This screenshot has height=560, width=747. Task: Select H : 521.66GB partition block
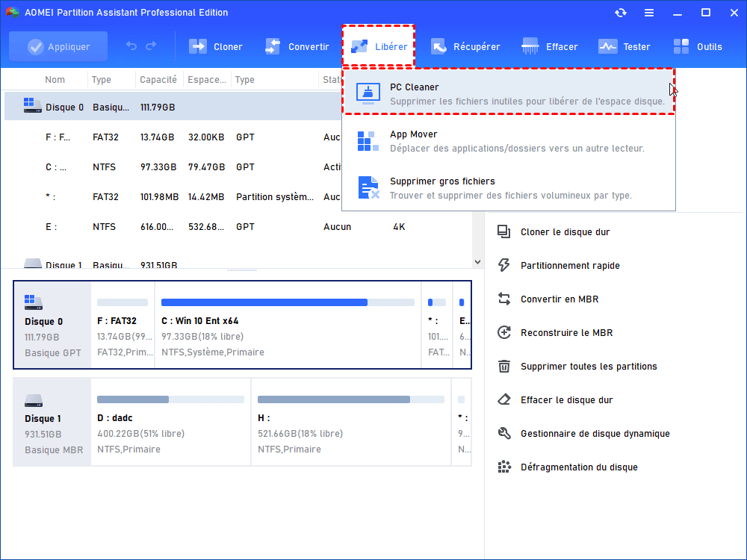pos(351,422)
